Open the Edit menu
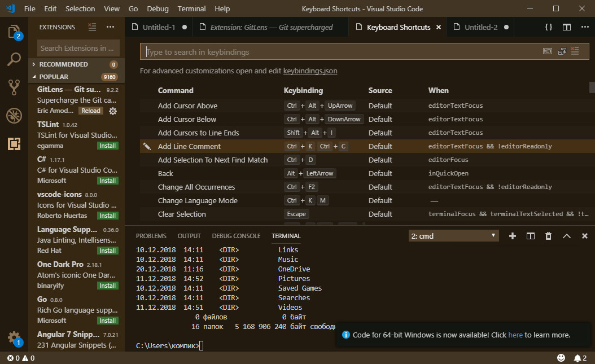 [x=50, y=8]
